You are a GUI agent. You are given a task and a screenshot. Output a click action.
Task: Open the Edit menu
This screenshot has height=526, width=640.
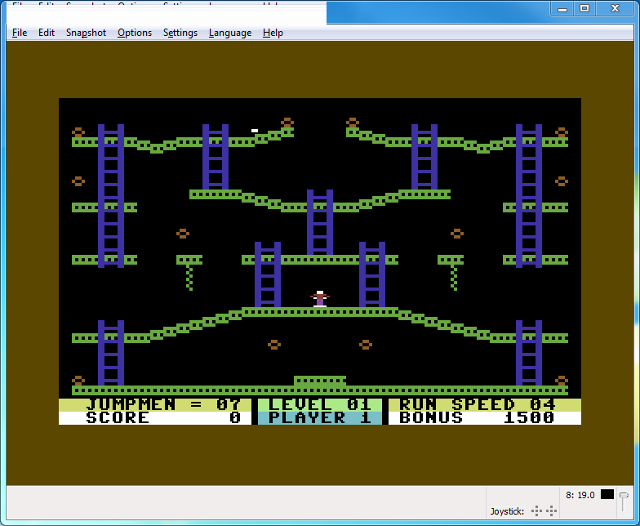pos(46,33)
